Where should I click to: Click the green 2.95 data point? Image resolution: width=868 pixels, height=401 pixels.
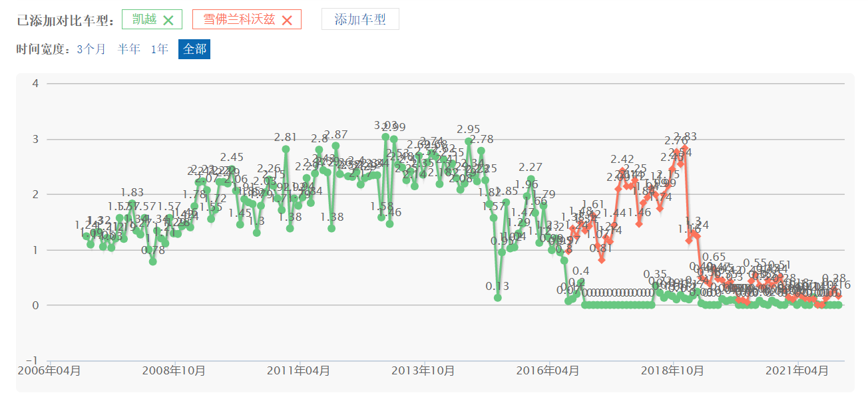click(469, 141)
